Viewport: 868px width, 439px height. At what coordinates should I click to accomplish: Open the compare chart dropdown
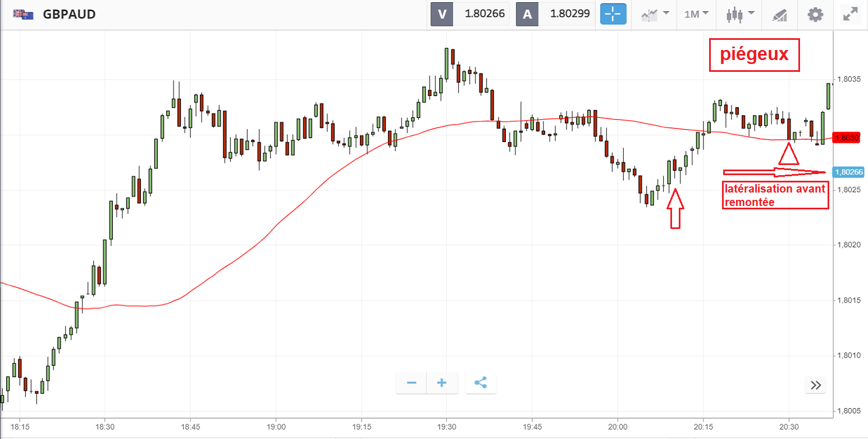(655, 14)
